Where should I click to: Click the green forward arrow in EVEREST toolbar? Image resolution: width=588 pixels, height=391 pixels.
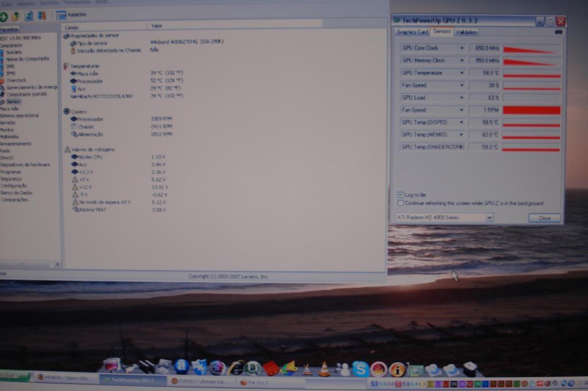coord(4,17)
